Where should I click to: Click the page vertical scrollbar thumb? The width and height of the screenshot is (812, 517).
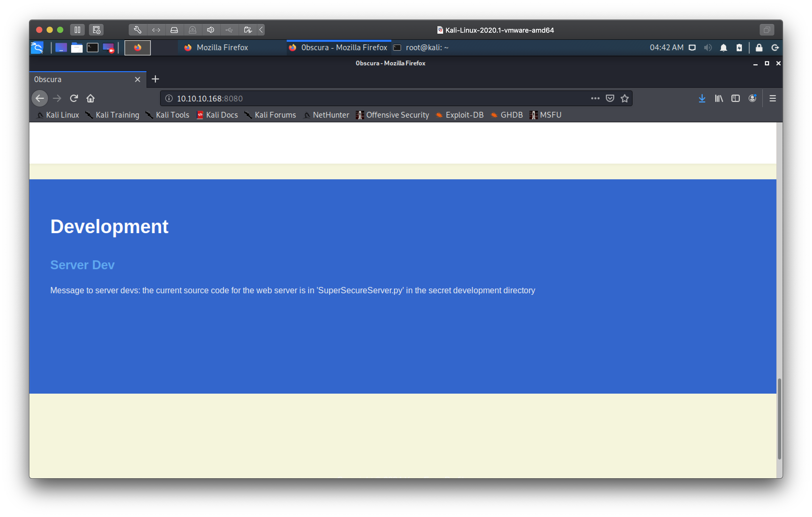coord(779,418)
